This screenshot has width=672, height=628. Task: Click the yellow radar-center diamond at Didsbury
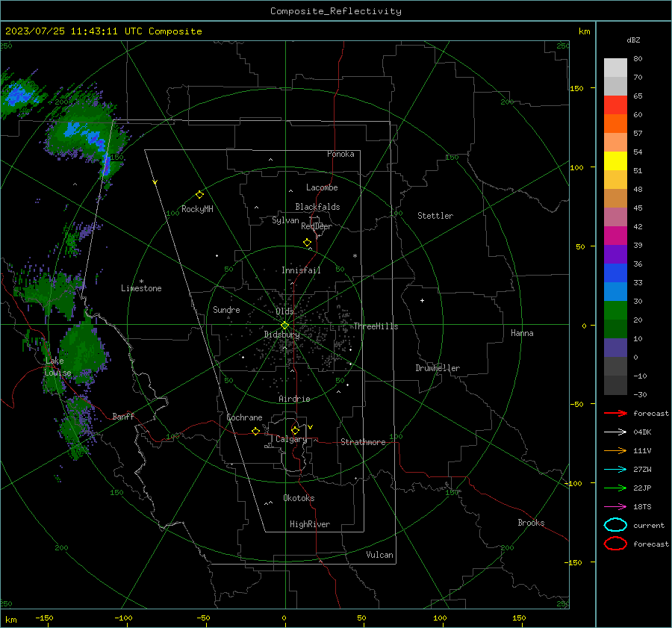pyautogui.click(x=285, y=326)
